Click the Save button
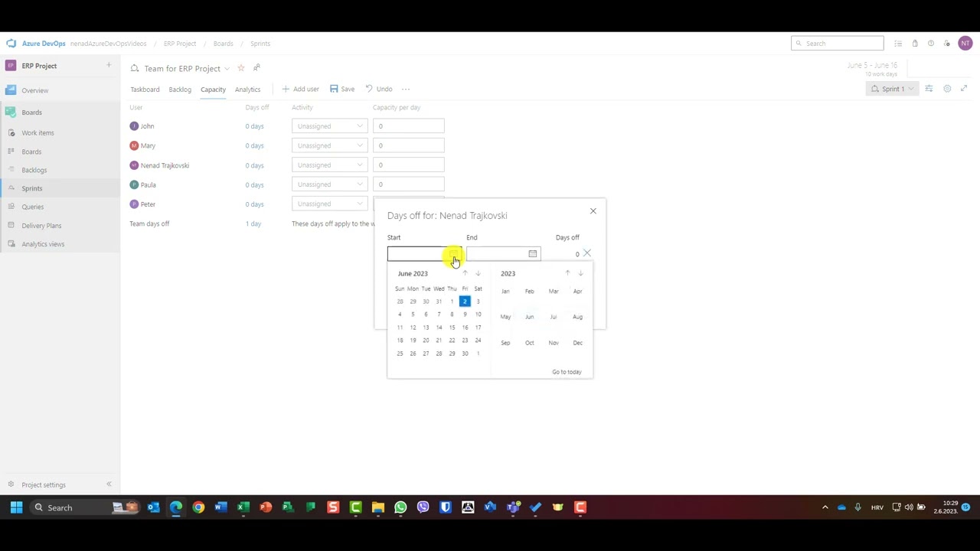 [342, 89]
